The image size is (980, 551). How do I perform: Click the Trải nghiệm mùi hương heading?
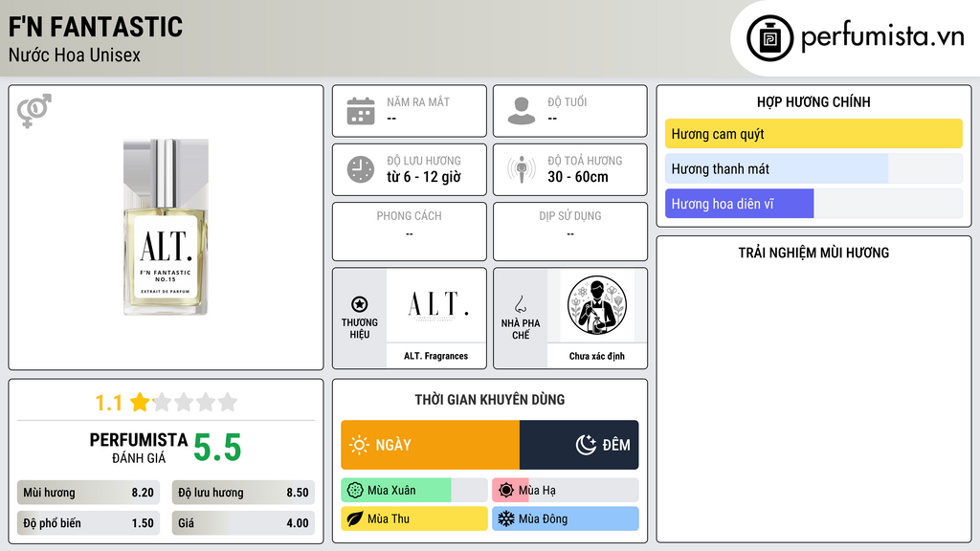tap(813, 253)
